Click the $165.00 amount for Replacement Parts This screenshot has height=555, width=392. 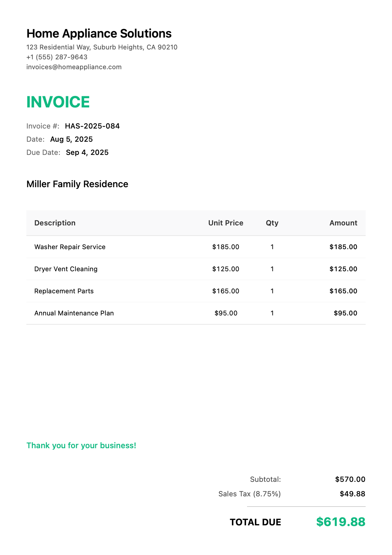tap(343, 291)
